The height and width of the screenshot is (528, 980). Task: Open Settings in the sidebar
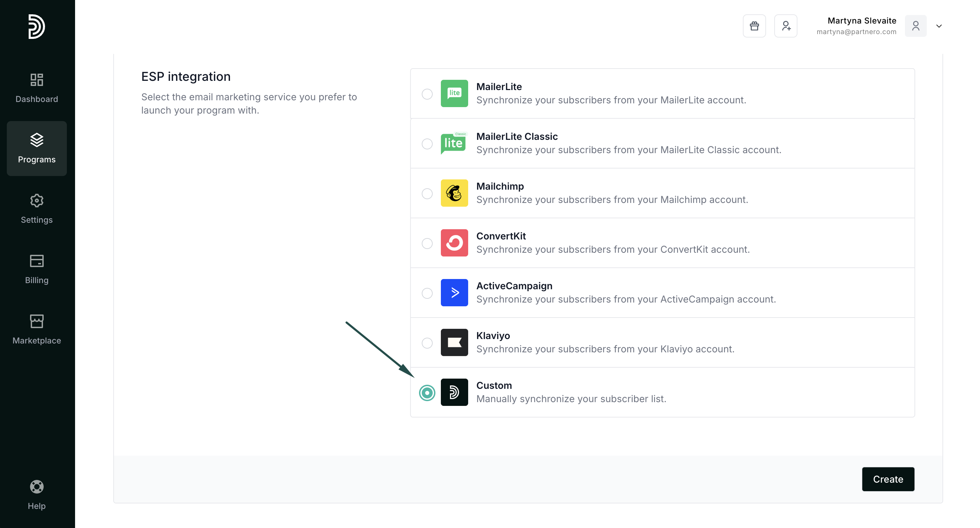click(37, 209)
